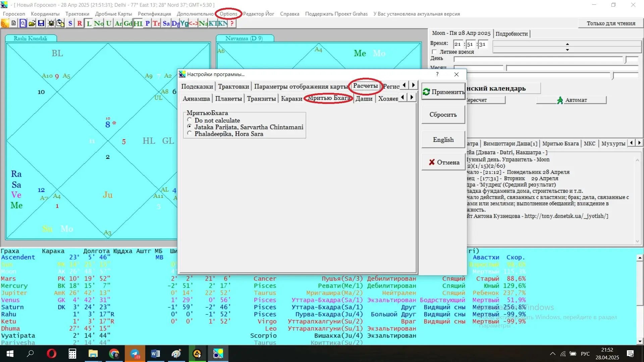This screenshot has height=362, width=644.
Task: Click the Tr transits toolbar icon
Action: point(156,23)
